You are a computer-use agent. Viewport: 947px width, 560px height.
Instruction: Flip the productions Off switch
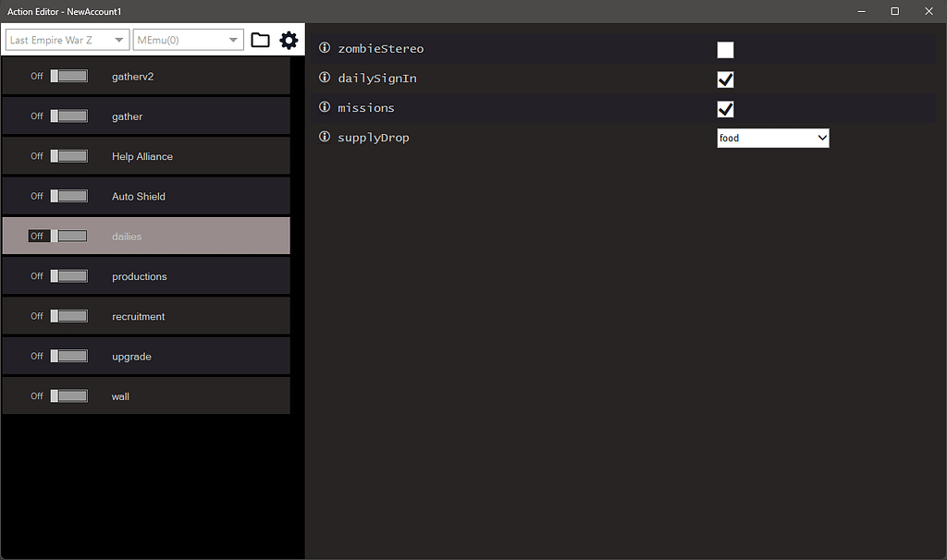click(x=68, y=275)
